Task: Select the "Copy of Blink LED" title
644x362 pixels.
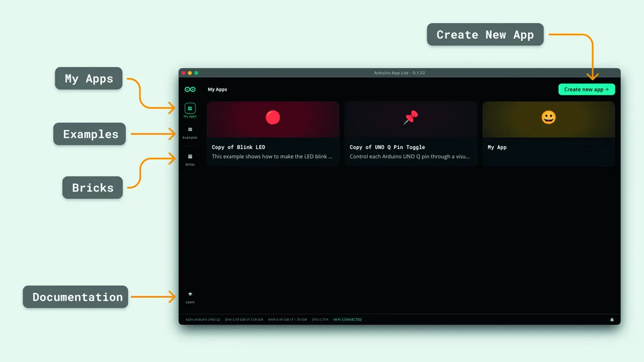Action: pos(238,147)
